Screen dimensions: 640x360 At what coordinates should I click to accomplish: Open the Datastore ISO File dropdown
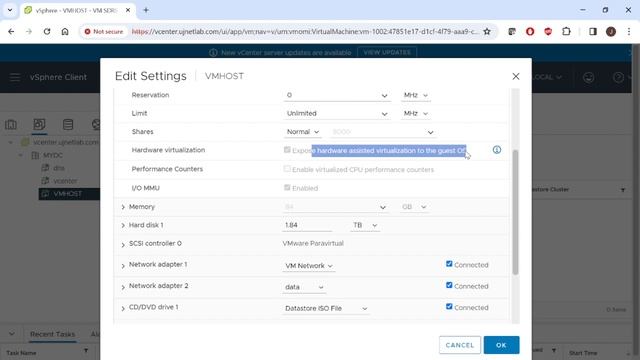point(326,308)
